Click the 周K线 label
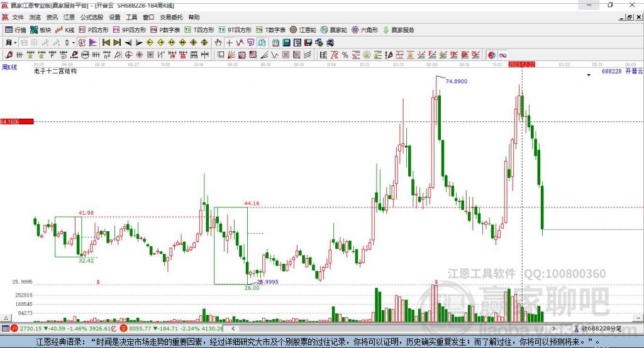The width and height of the screenshot is (644, 348). [x=9, y=67]
